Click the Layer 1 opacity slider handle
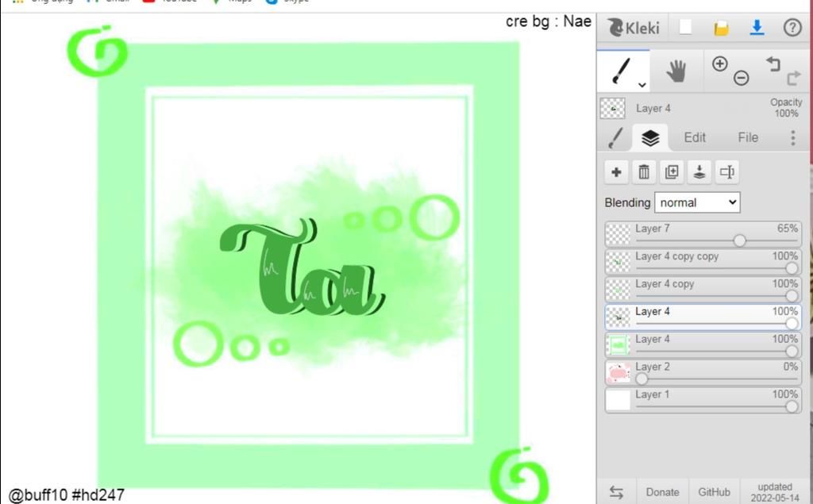Image resolution: width=813 pixels, height=504 pixels. pos(792,407)
